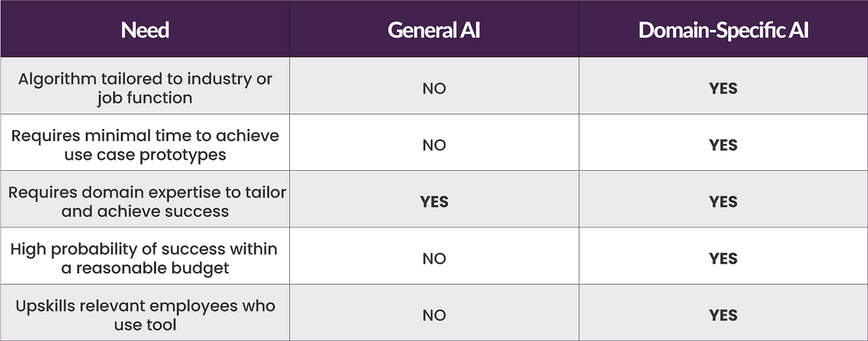Click Domain-Specific 'YES' for domain expertise row
This screenshot has height=341, width=868.
tap(723, 202)
